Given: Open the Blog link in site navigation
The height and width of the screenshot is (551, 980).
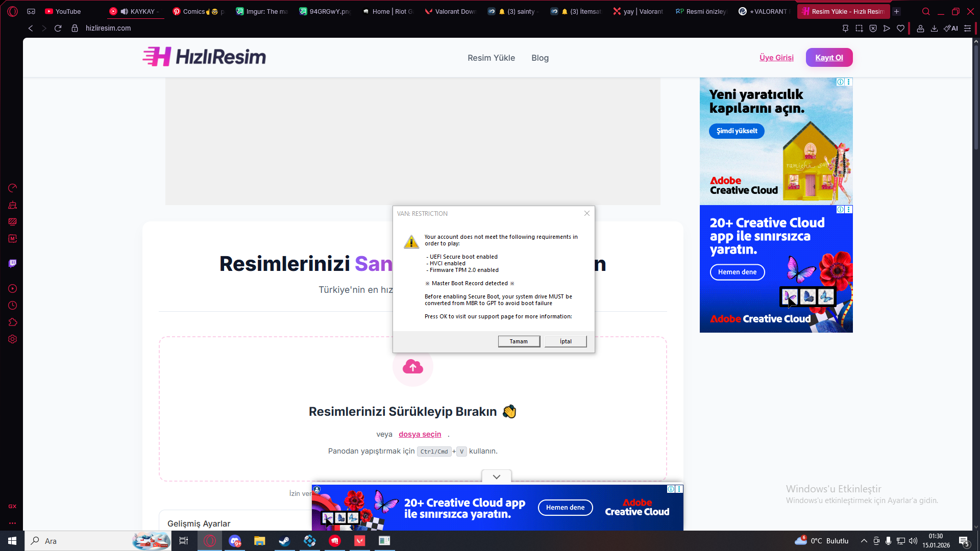Looking at the screenshot, I should [x=540, y=58].
